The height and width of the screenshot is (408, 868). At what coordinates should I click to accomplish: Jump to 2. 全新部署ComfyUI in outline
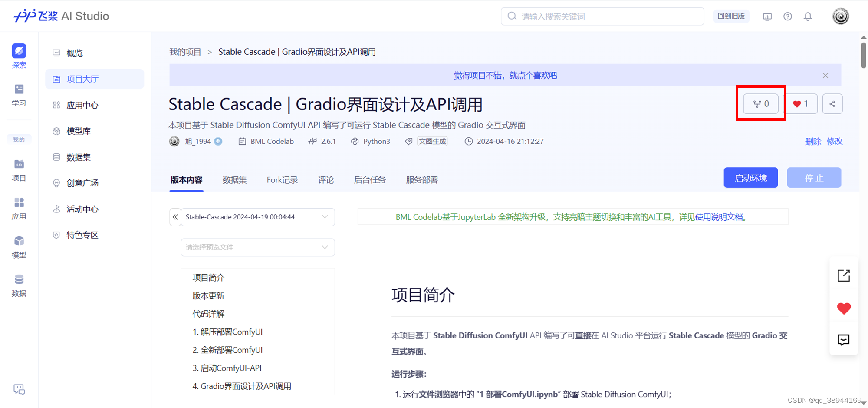pyautogui.click(x=227, y=350)
